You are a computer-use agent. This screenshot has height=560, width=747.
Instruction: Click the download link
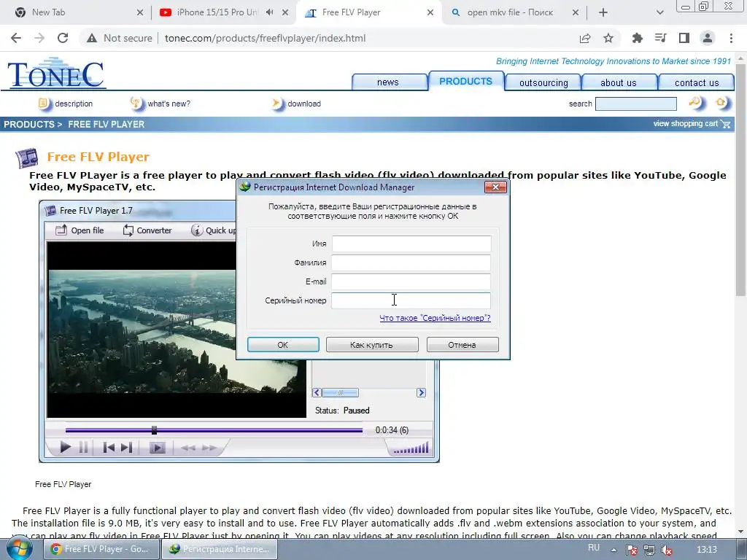point(304,104)
